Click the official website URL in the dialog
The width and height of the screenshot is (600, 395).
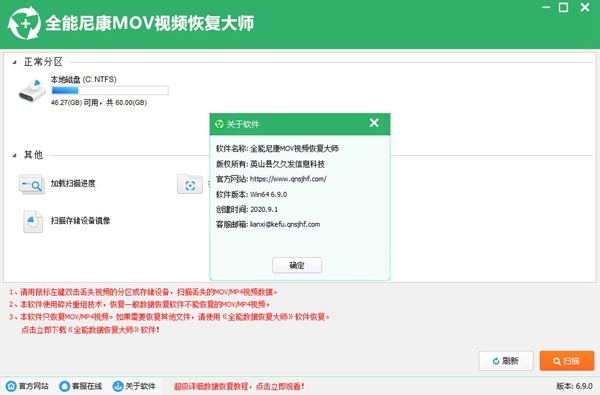(x=288, y=179)
